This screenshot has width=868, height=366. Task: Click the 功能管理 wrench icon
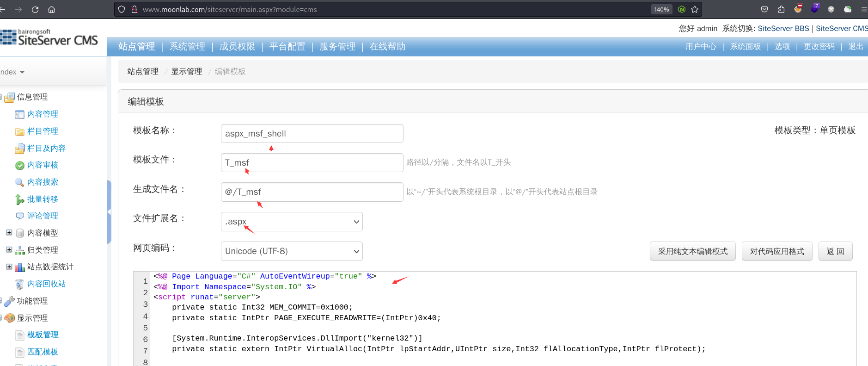tap(9, 301)
